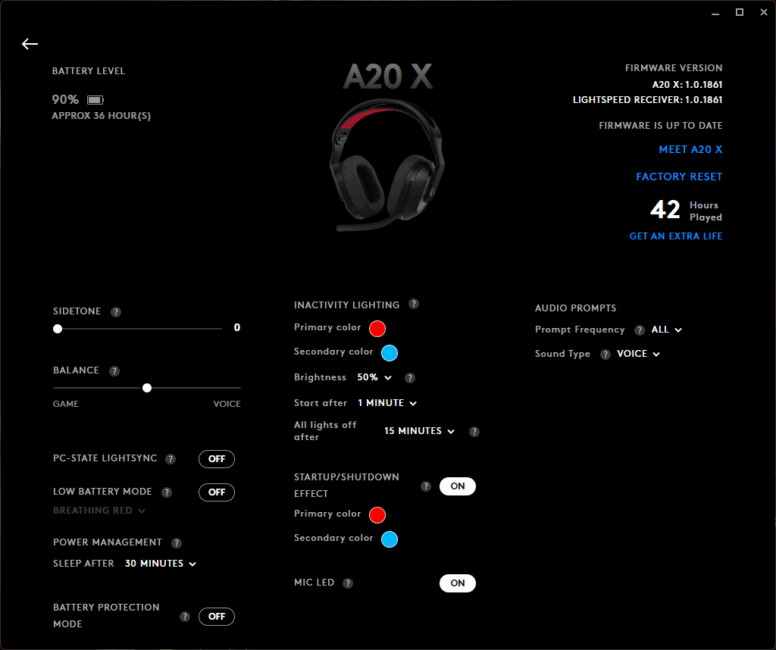Maximize the window
This screenshot has width=776, height=650.
point(739,12)
